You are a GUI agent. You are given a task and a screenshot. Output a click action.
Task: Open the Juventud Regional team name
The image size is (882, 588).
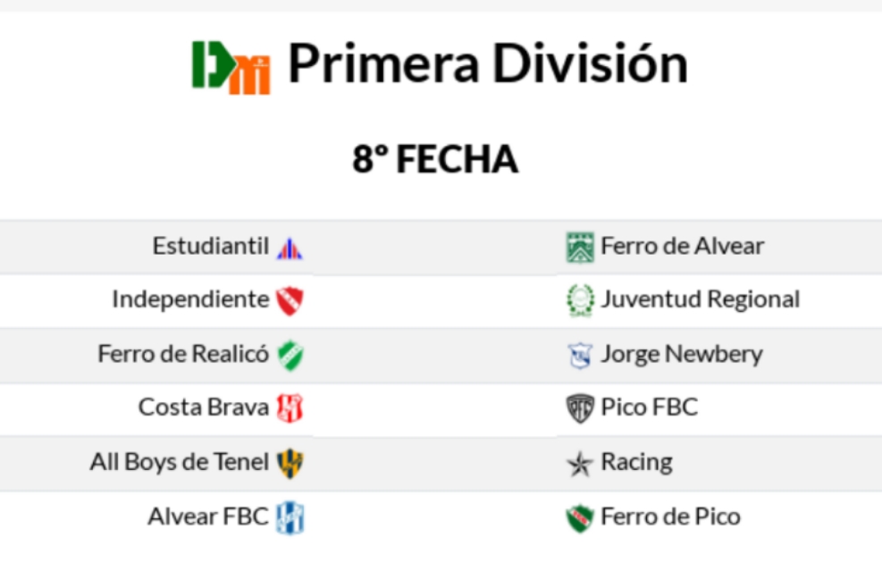[700, 299]
